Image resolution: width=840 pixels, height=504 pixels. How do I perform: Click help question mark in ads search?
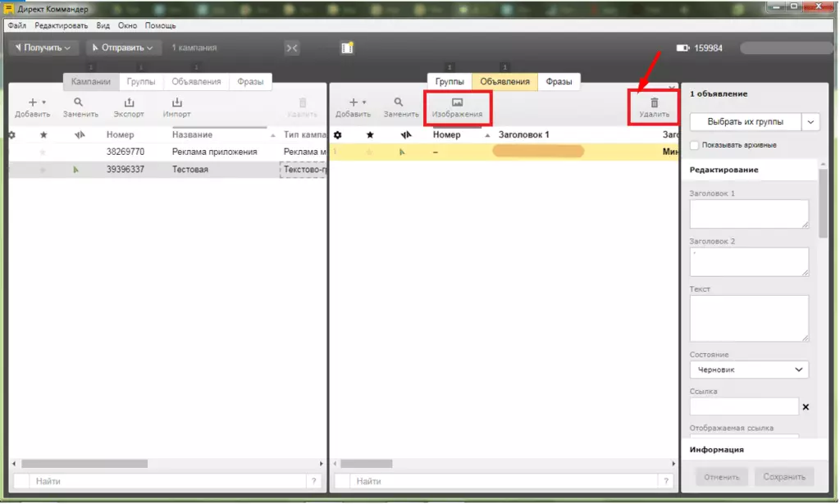666,481
